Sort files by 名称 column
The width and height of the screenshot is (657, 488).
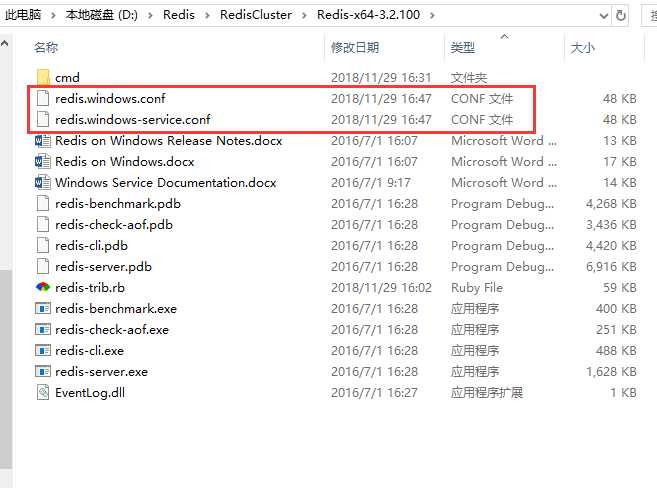[x=46, y=47]
